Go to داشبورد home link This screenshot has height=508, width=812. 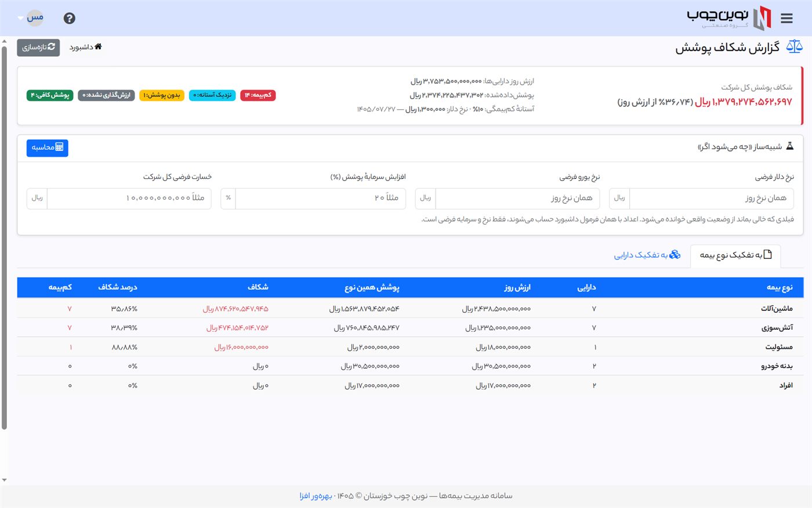click(85, 47)
